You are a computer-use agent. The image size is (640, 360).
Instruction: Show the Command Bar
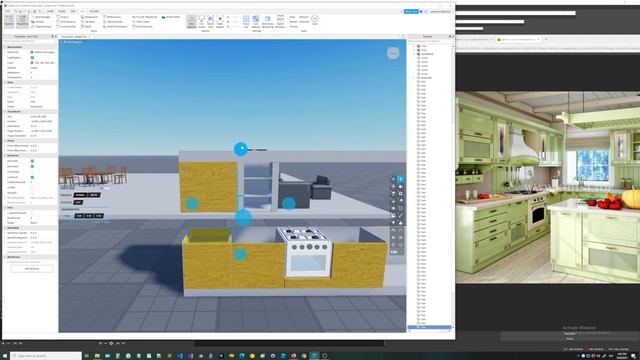pyautogui.click(x=67, y=27)
